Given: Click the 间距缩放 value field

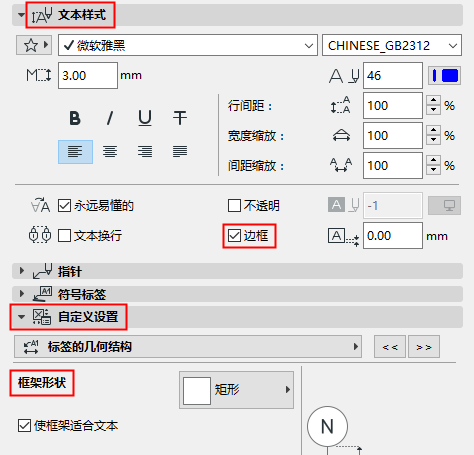Looking at the screenshot, I should coord(393,165).
